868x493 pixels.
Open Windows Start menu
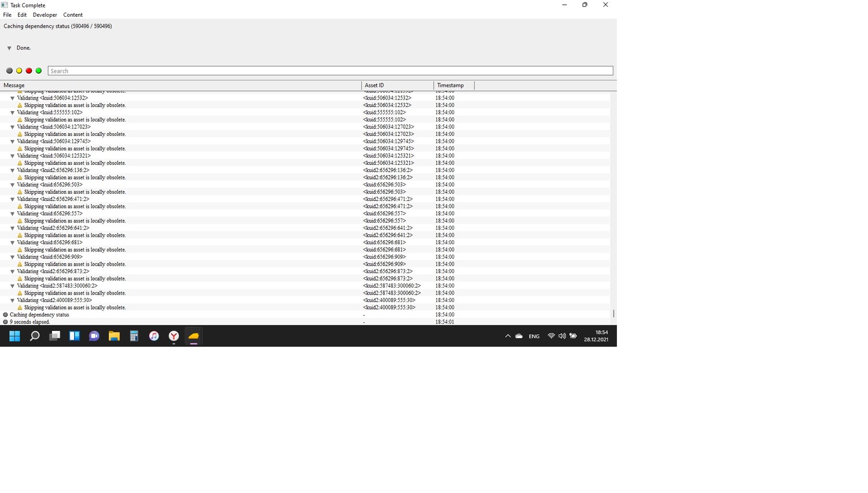click(14, 336)
